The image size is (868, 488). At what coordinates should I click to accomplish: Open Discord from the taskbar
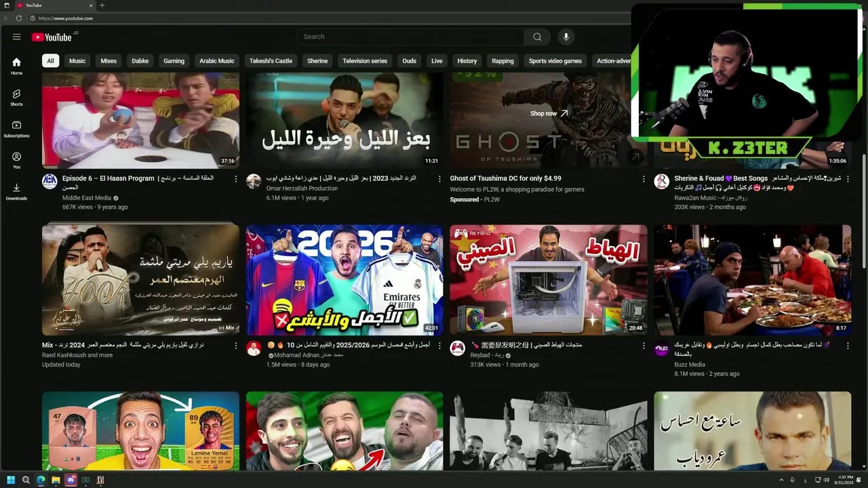point(71,480)
